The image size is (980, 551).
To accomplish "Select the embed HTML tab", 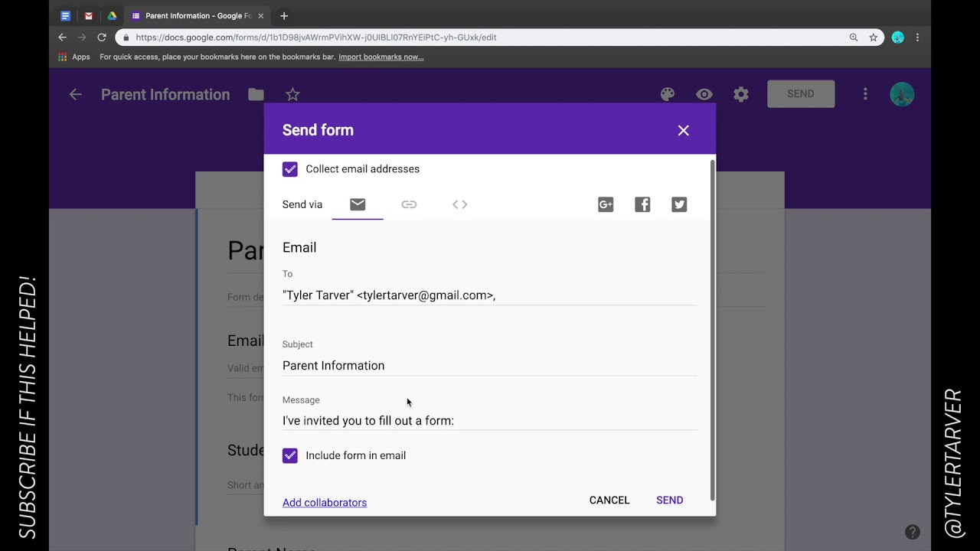I will [460, 204].
